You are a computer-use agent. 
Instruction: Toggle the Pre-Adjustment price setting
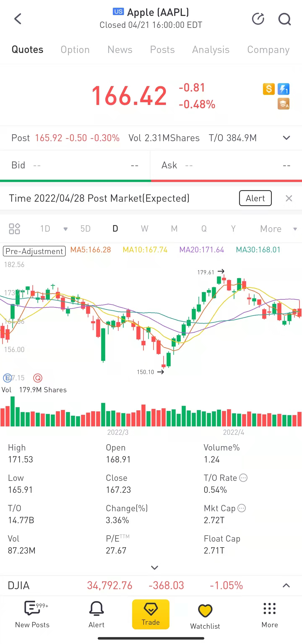click(34, 251)
